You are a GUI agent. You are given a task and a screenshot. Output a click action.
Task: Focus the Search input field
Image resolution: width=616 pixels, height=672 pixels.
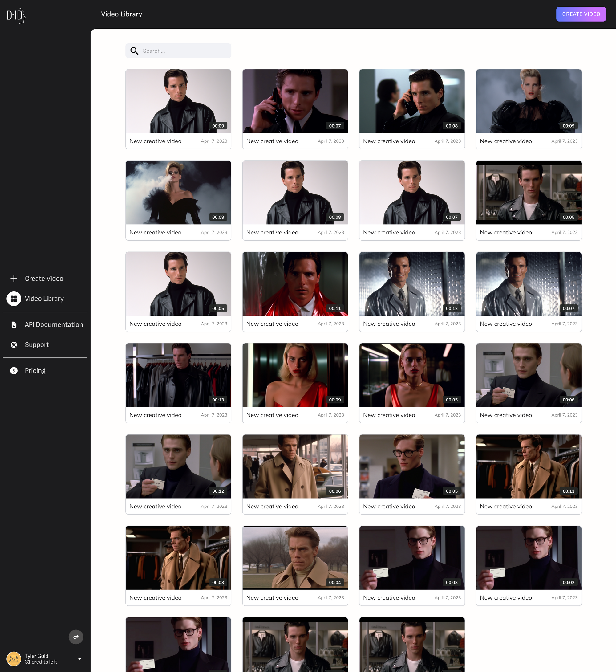point(185,51)
